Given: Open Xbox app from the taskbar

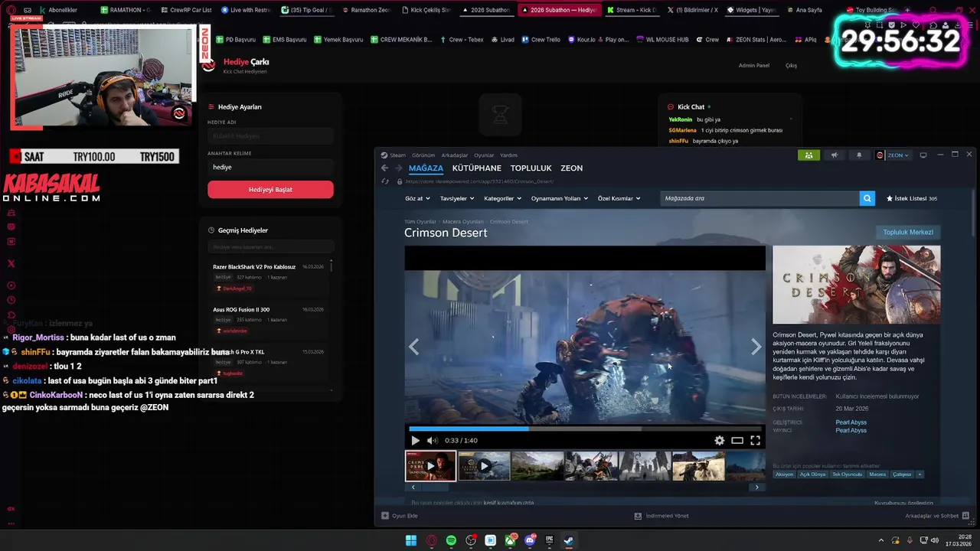Looking at the screenshot, I should click(510, 540).
